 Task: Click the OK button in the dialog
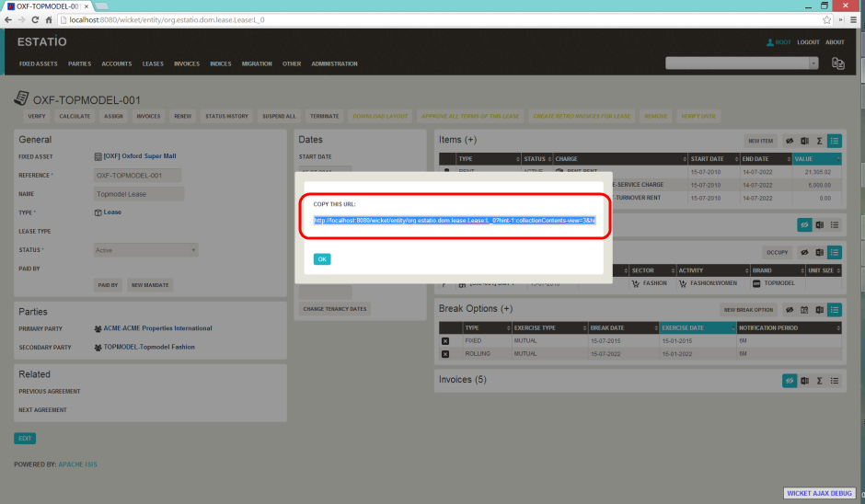pos(322,259)
